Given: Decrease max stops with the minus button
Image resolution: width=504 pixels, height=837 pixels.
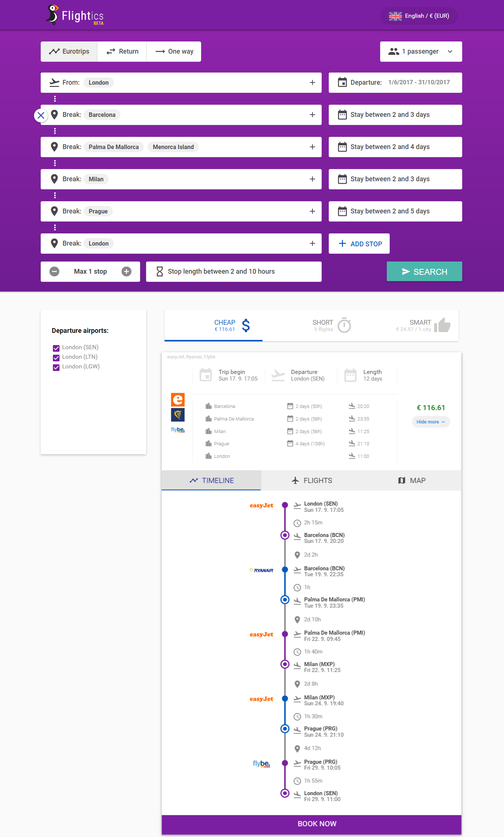Looking at the screenshot, I should click(x=54, y=271).
